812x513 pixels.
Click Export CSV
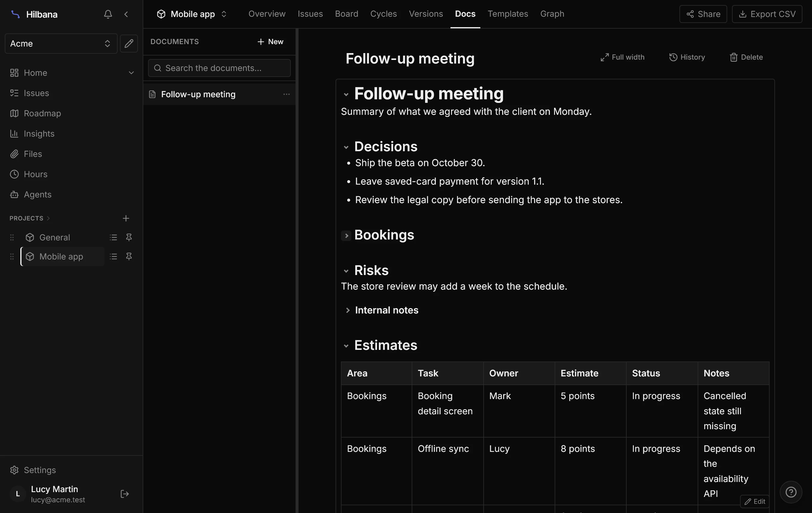pos(767,14)
